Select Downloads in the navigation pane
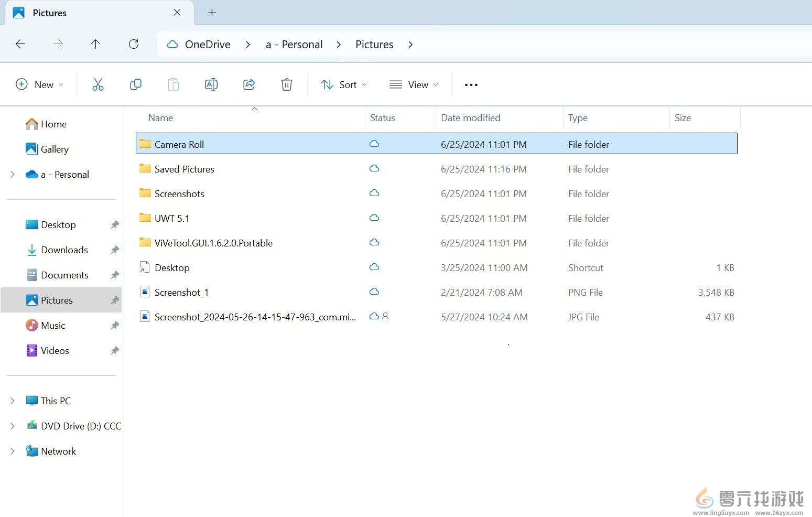812x517 pixels. pyautogui.click(x=64, y=250)
